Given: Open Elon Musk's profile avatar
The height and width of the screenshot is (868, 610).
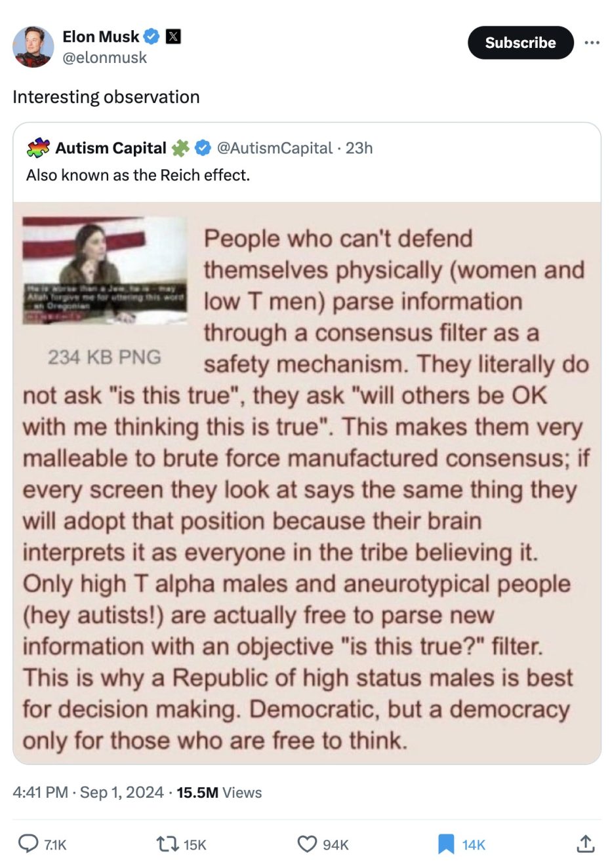Looking at the screenshot, I should tap(33, 47).
